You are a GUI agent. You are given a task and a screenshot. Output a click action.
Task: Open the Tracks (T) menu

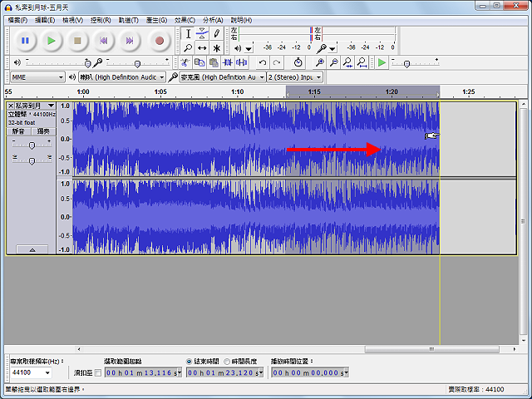(128, 20)
